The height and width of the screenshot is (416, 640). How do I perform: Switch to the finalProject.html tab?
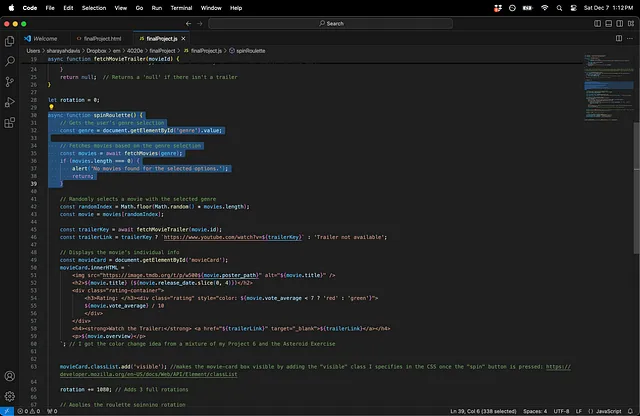click(104, 38)
